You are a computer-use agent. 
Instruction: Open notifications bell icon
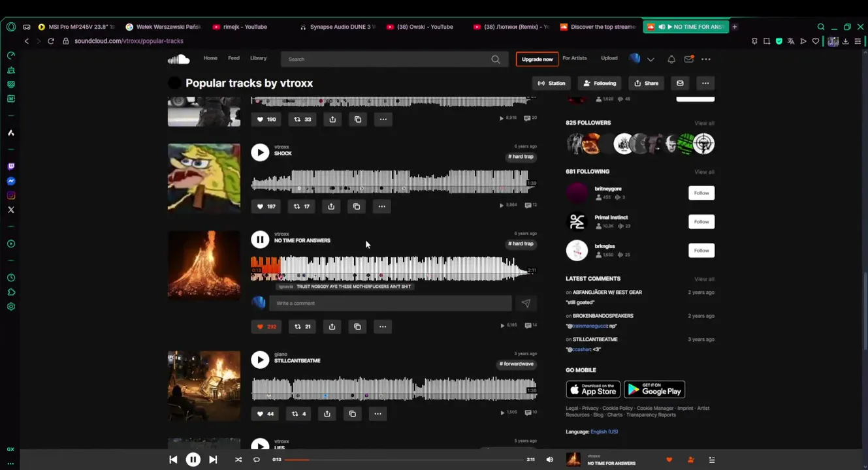click(671, 59)
